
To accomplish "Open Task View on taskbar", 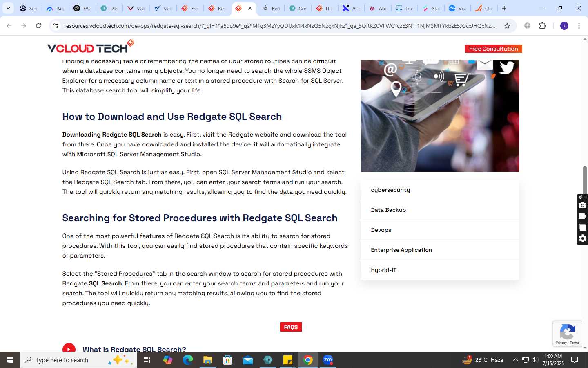I will 147,360.
